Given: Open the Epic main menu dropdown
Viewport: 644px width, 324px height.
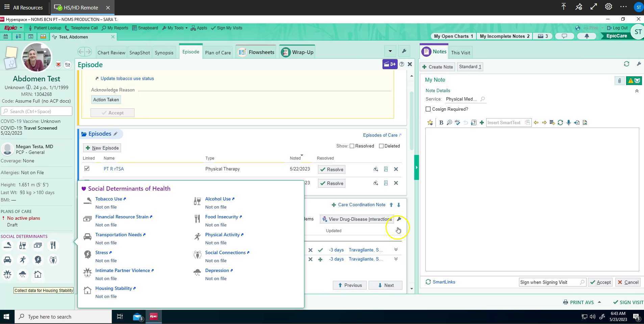Looking at the screenshot, I should pos(13,28).
